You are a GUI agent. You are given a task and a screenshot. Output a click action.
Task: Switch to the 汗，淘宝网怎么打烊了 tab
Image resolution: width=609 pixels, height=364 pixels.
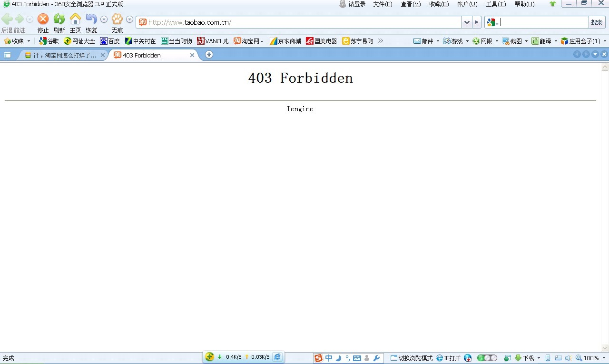(62, 55)
